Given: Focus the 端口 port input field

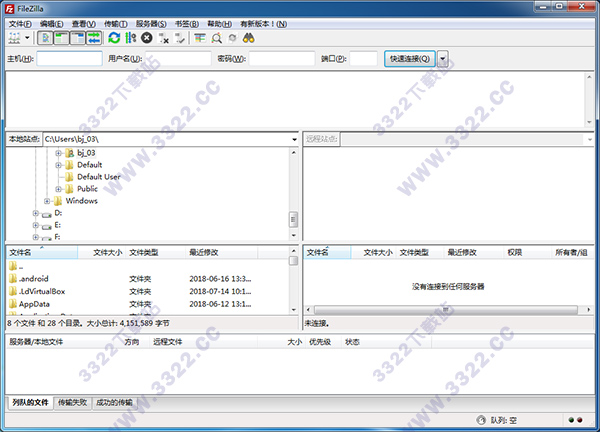Looking at the screenshot, I should click(x=364, y=59).
